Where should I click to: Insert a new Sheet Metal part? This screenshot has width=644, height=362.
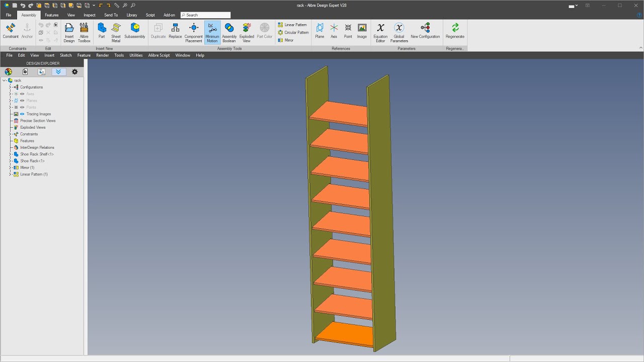[116, 32]
